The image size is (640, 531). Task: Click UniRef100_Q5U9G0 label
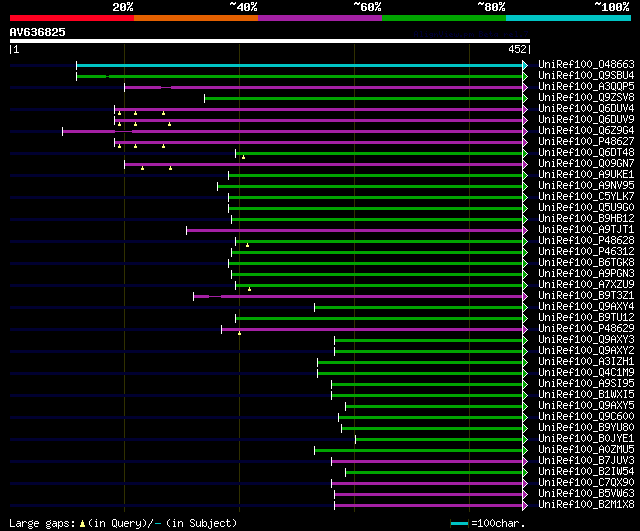586,208
